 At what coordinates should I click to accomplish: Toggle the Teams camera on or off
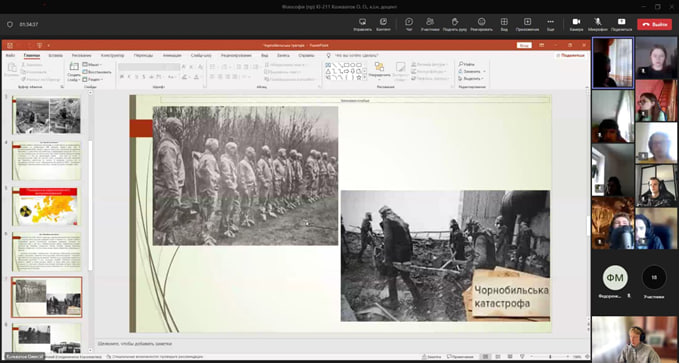point(576,24)
